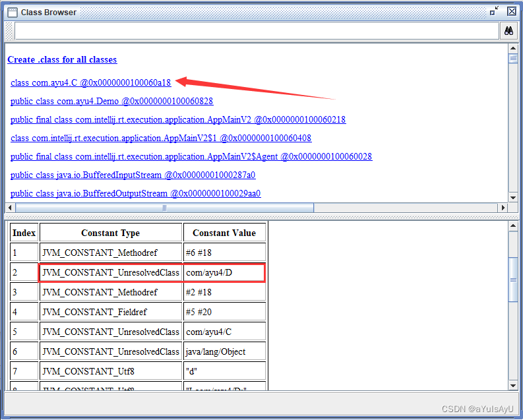Viewport: 523px width, 420px height.
Task: Select JVM_CONSTANT_UnresolvedClass cell in row 2
Action: coord(110,272)
